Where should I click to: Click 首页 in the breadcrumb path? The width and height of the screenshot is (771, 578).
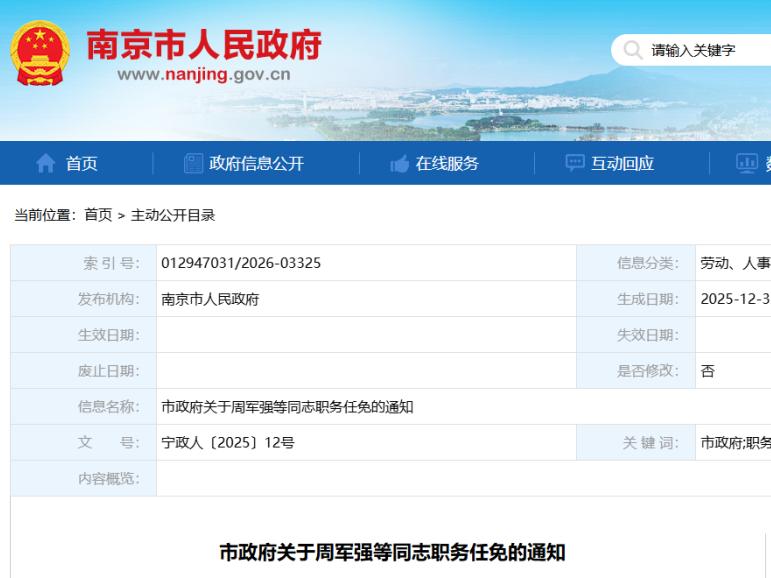(x=98, y=215)
